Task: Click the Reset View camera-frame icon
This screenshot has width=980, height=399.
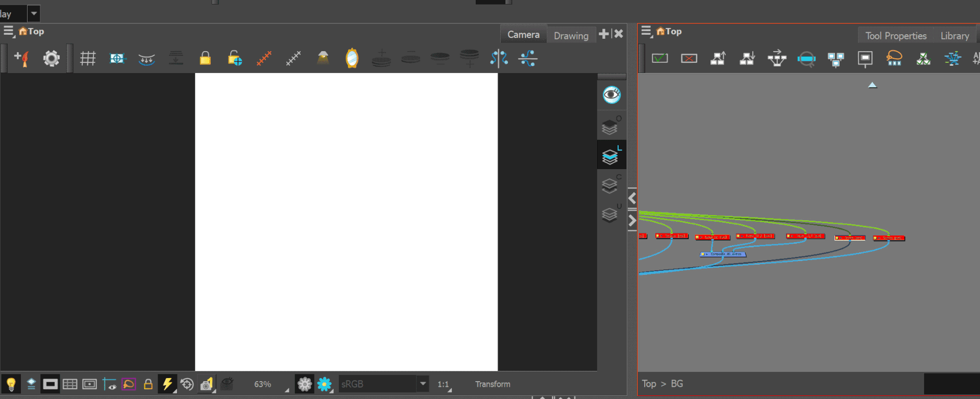Action: [117, 59]
